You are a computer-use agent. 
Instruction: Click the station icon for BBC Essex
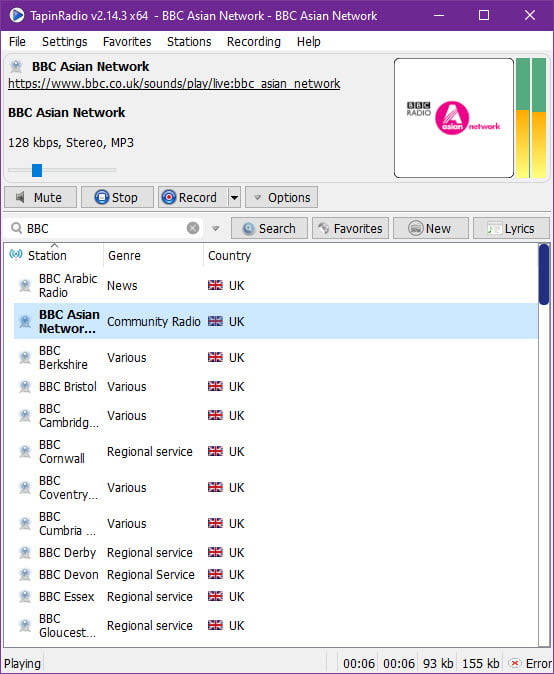point(25,597)
